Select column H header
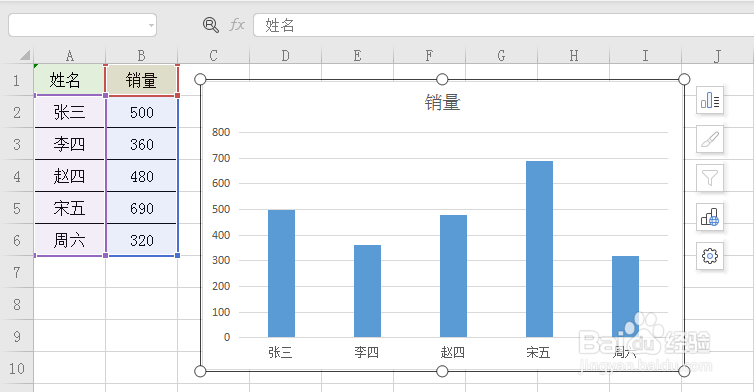This screenshot has width=754, height=392. point(573,56)
